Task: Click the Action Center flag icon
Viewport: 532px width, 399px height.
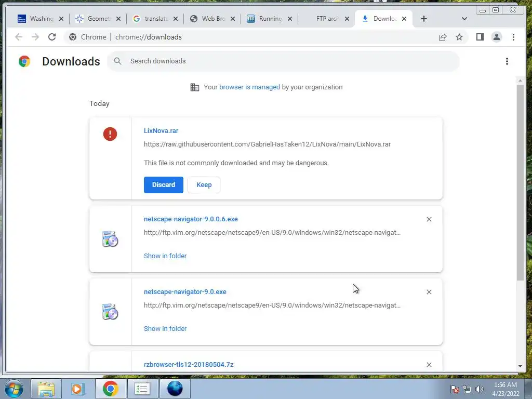Action: tap(455, 389)
